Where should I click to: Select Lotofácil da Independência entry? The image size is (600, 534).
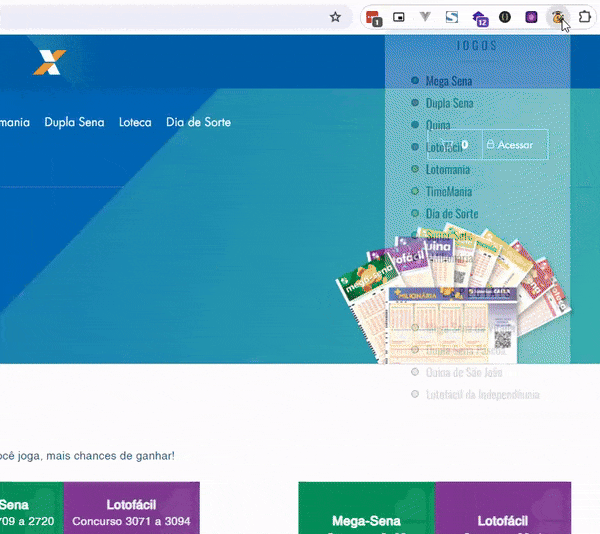[475, 394]
